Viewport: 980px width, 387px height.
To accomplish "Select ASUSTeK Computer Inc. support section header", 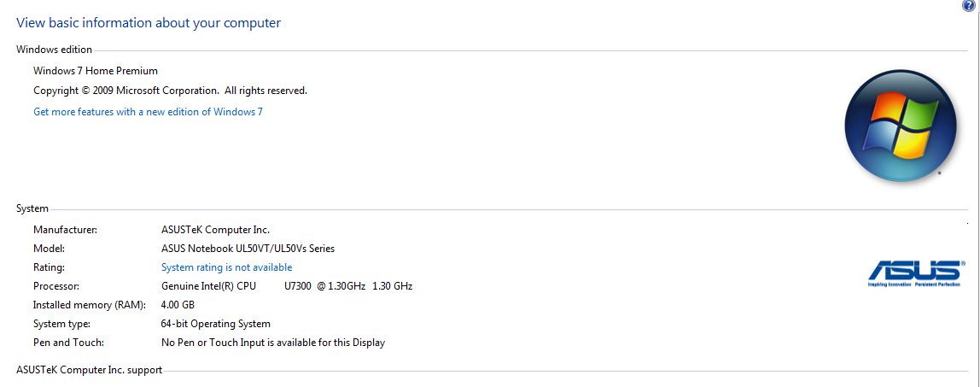I will click(90, 370).
